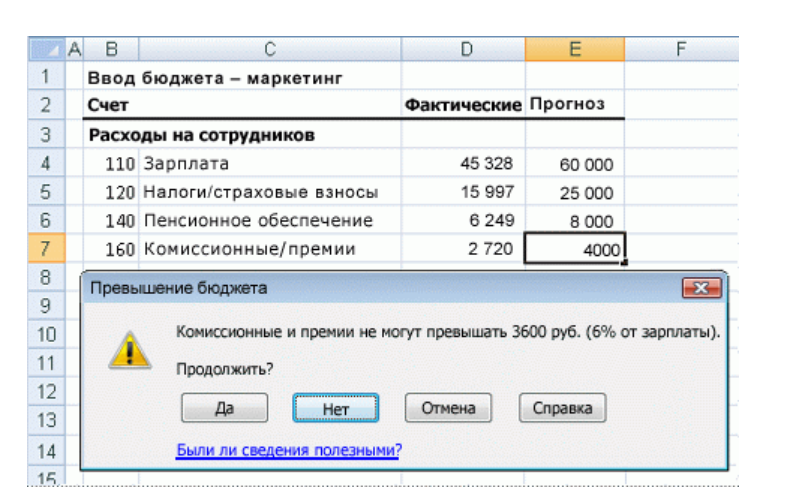Click the Да button in dialog
795x502 pixels.
pos(225,408)
